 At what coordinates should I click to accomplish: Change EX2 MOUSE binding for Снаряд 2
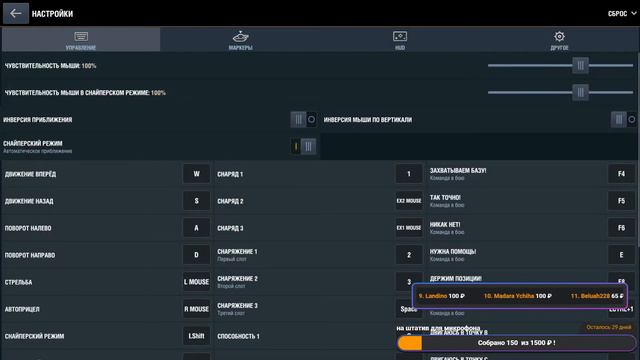point(409,201)
